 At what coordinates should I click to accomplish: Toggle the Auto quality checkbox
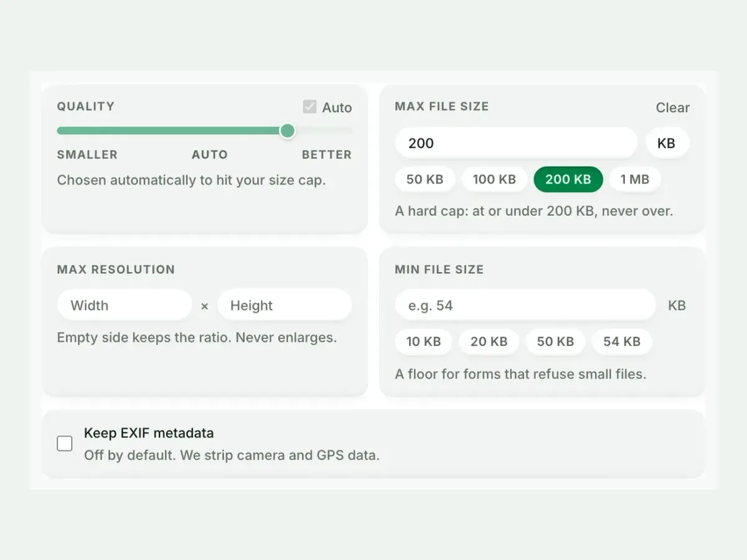pyautogui.click(x=310, y=107)
